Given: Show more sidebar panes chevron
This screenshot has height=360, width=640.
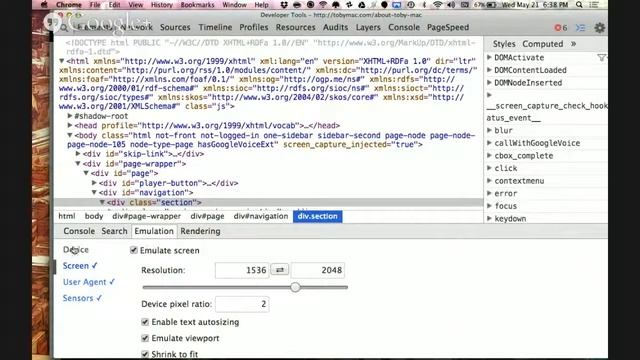Looking at the screenshot, I should coord(573,44).
